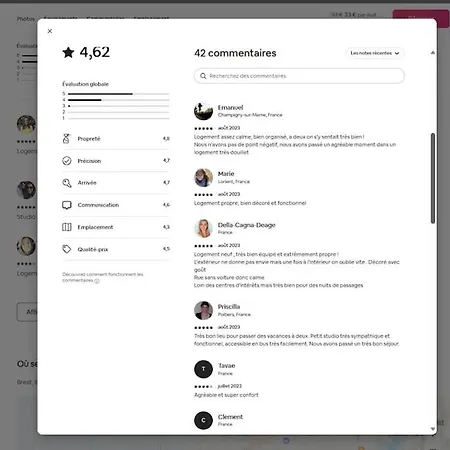Screen dimensions: 450x450
Task: Click the star icon beside 4,62 rating
Action: tap(68, 52)
